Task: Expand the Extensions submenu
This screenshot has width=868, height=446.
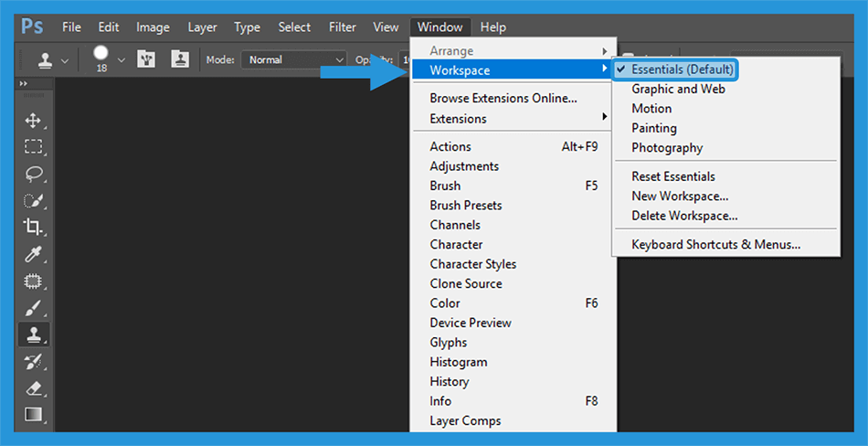Action: [x=513, y=119]
